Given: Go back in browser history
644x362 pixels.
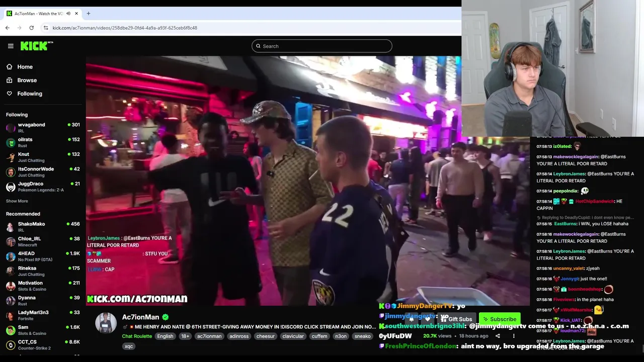Looking at the screenshot, I should [8, 28].
